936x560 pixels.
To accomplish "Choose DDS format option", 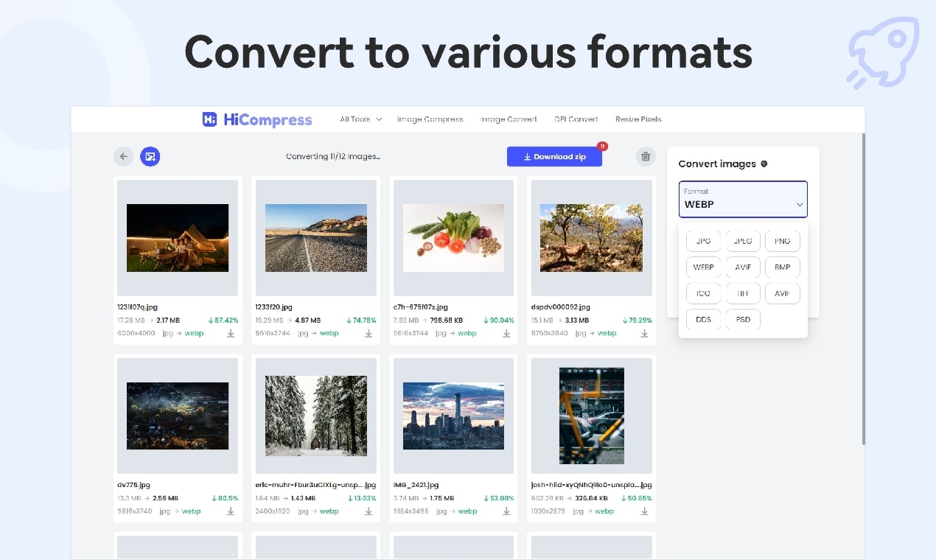I will (x=703, y=319).
